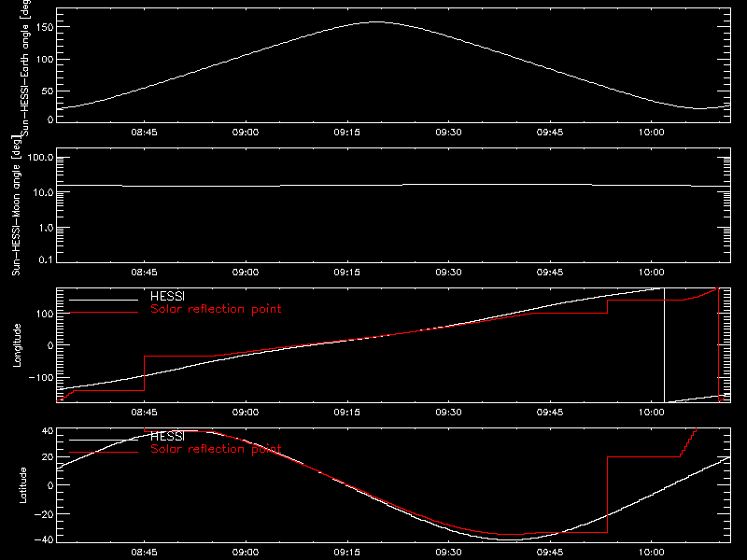The height and width of the screenshot is (560, 747).
Task: Click the 08:45 label under the Moon angle plot
Action: coord(145,273)
